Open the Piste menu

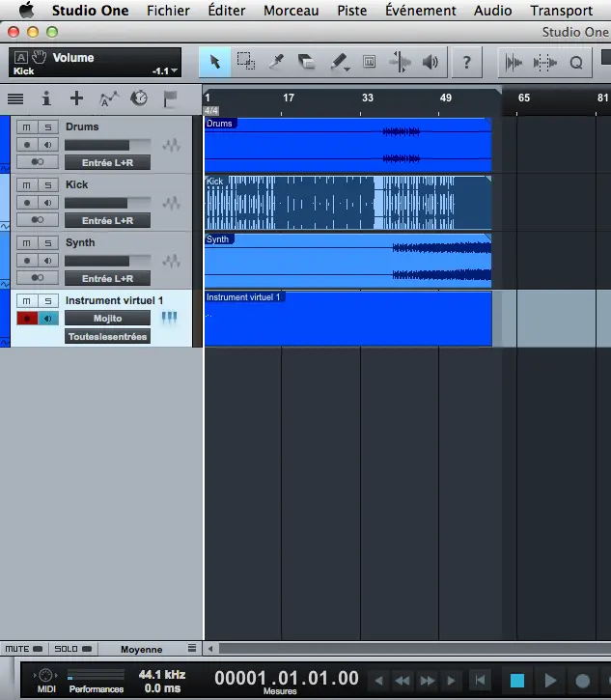pos(351,10)
